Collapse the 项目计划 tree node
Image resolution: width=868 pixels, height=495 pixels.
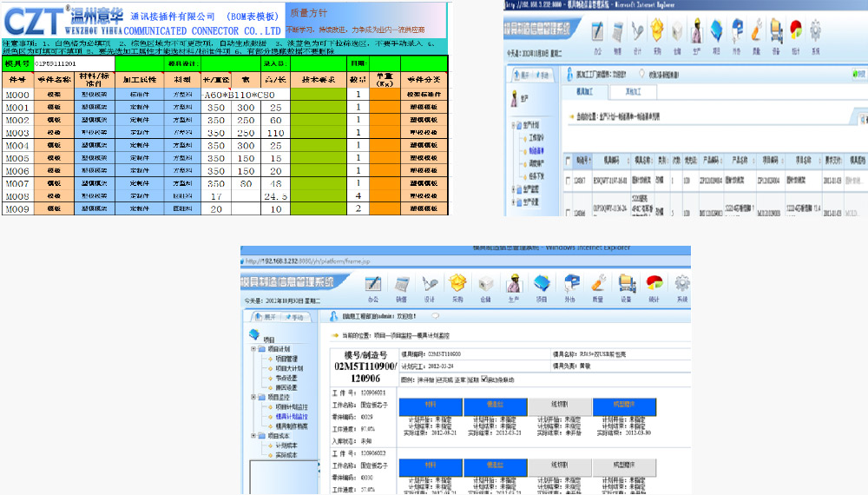click(x=253, y=348)
